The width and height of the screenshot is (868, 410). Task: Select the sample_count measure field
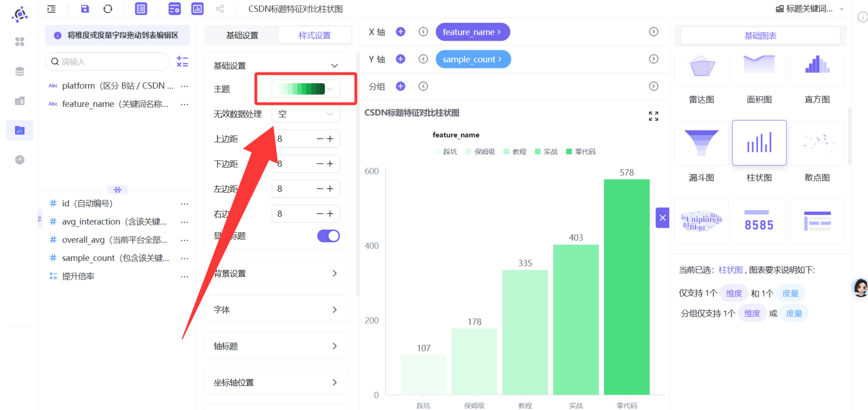tap(116, 258)
